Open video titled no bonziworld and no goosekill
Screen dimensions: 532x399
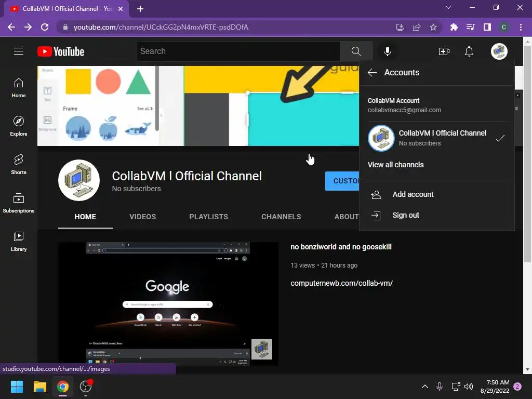tap(341, 247)
